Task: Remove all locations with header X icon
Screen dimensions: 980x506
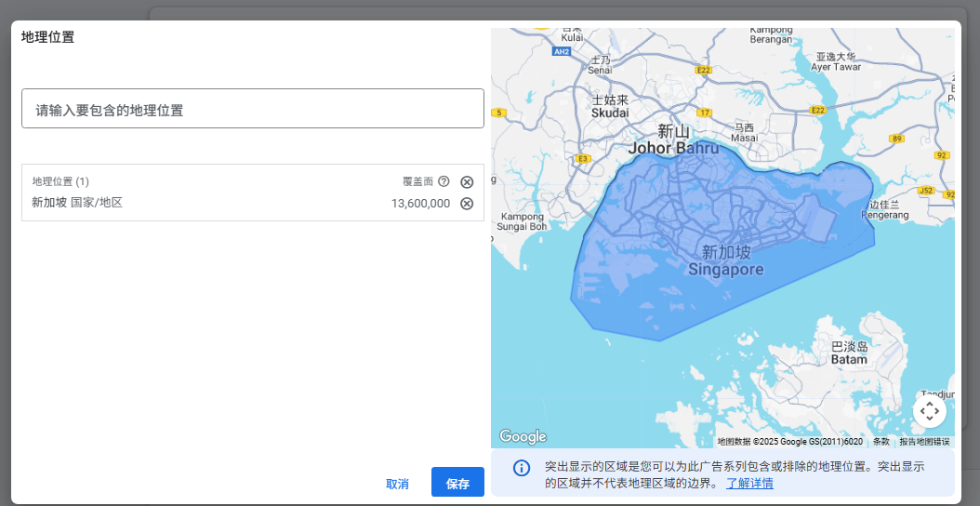Action: pos(467,182)
